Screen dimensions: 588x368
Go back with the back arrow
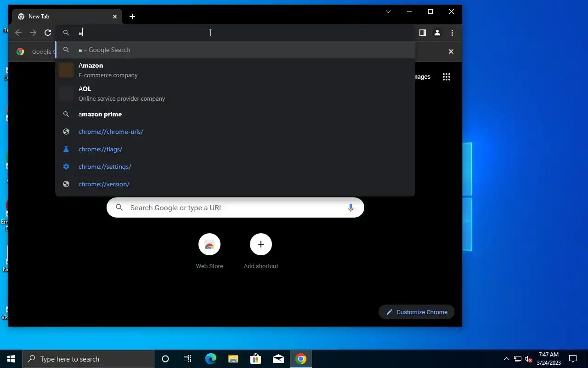18,33
